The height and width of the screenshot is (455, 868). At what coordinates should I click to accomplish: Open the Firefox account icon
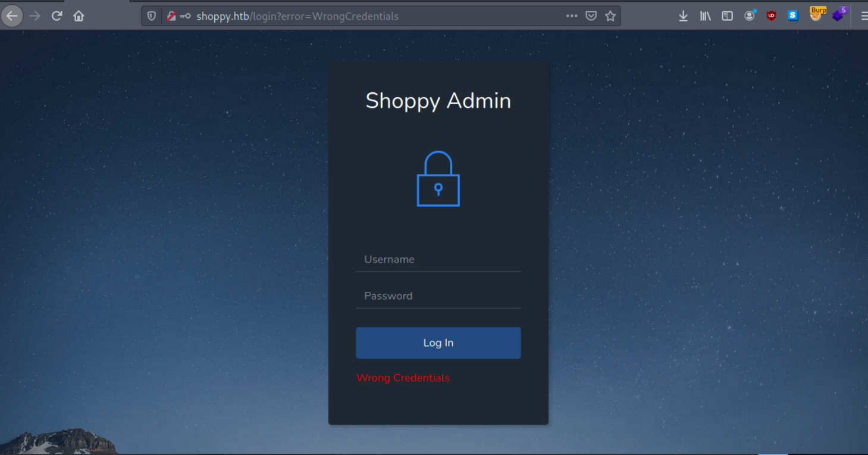click(750, 16)
